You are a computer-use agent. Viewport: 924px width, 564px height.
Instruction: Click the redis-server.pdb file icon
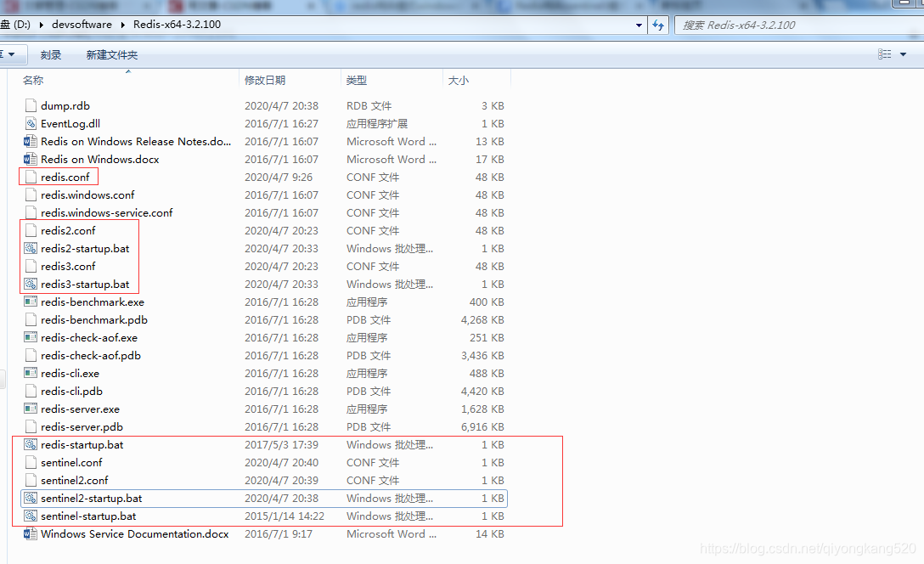(x=31, y=426)
